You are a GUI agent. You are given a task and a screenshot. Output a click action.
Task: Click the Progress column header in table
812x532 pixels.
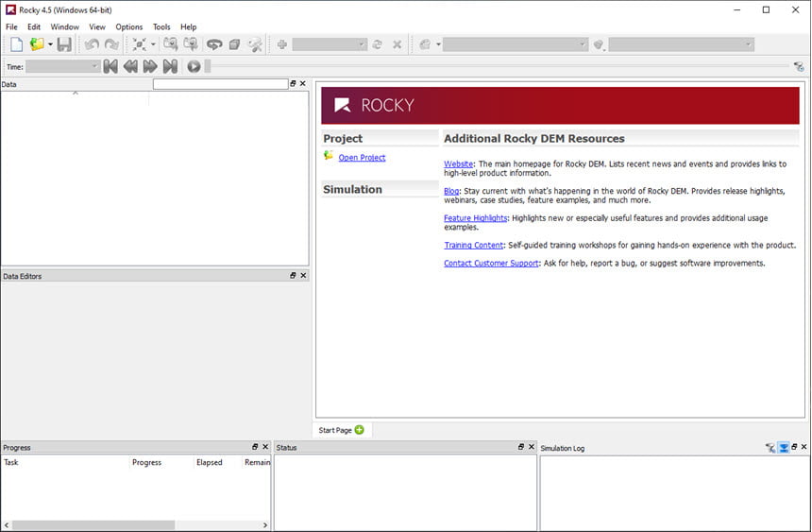[x=161, y=462]
